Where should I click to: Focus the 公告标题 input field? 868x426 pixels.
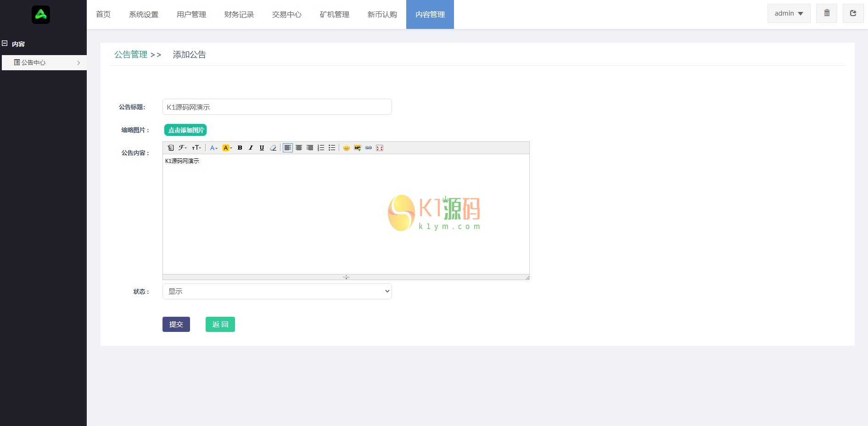[277, 107]
